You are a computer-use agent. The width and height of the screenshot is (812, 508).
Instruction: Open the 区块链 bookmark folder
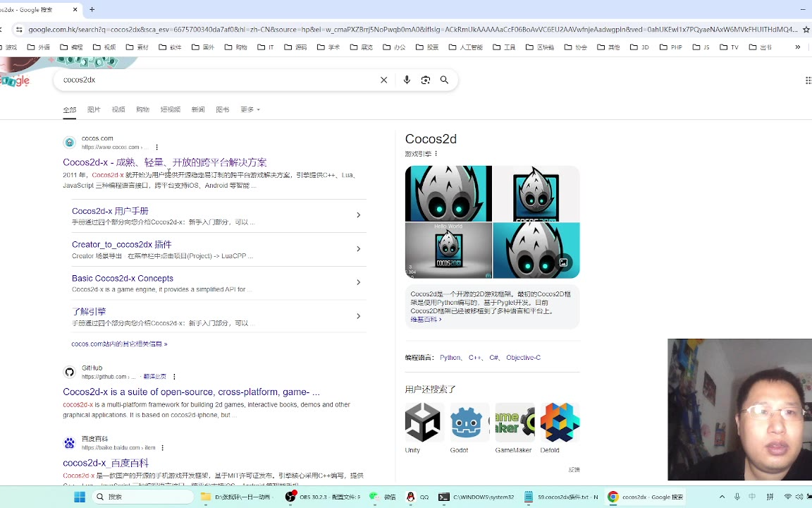[540, 47]
